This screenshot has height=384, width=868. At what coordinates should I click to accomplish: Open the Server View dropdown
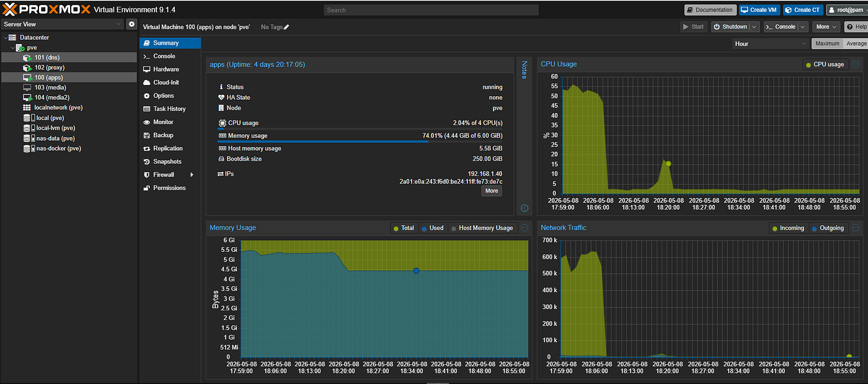pyautogui.click(x=119, y=24)
